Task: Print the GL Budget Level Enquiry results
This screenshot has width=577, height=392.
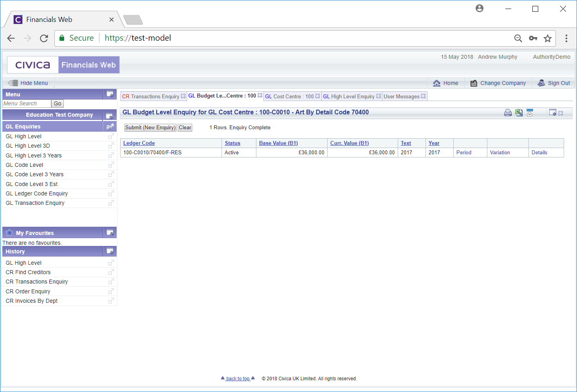Action: coord(508,113)
